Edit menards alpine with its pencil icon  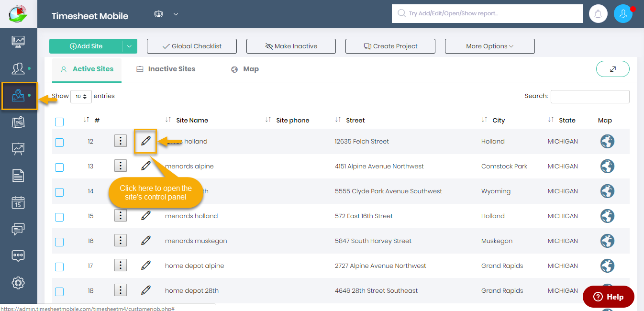[x=146, y=166]
